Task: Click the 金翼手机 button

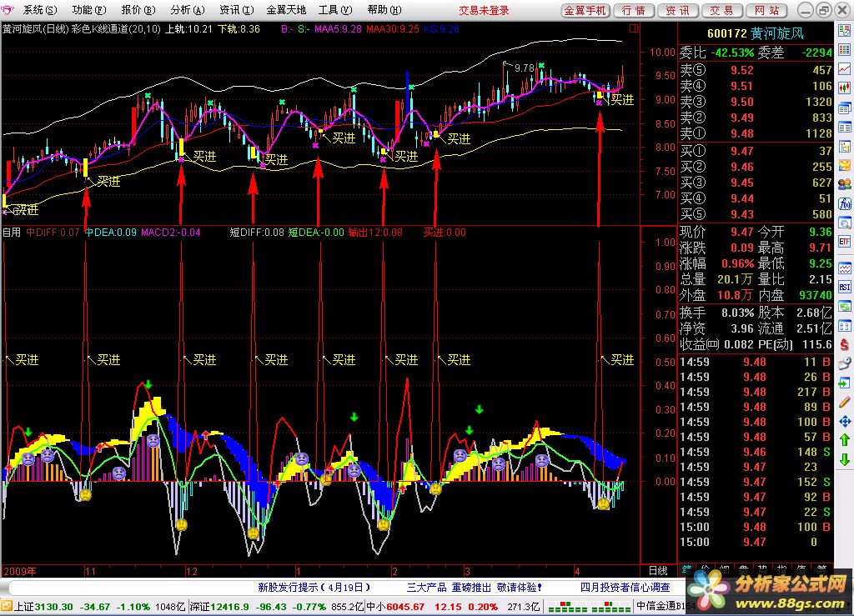Action: (585, 10)
